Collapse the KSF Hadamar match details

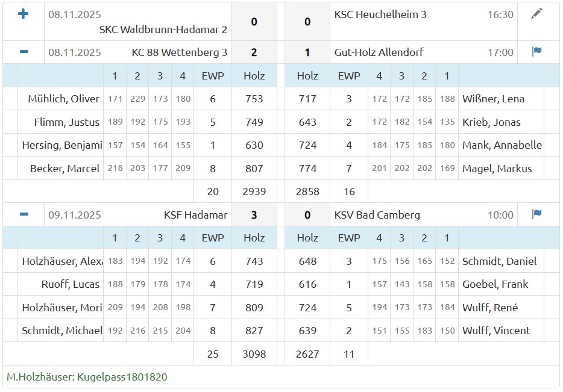(24, 214)
